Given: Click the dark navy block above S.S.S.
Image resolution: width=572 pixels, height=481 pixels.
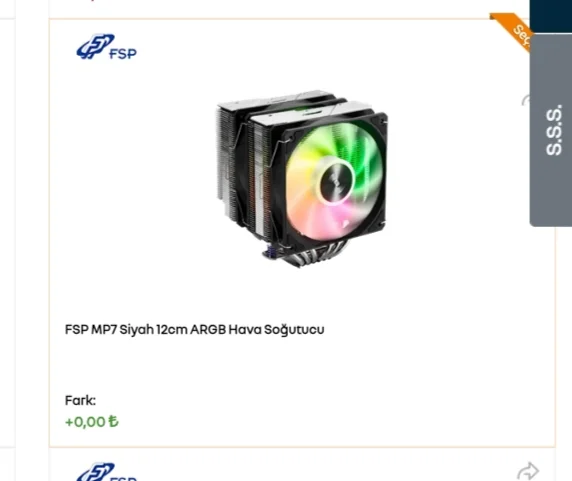Looking at the screenshot, I should tap(551, 16).
